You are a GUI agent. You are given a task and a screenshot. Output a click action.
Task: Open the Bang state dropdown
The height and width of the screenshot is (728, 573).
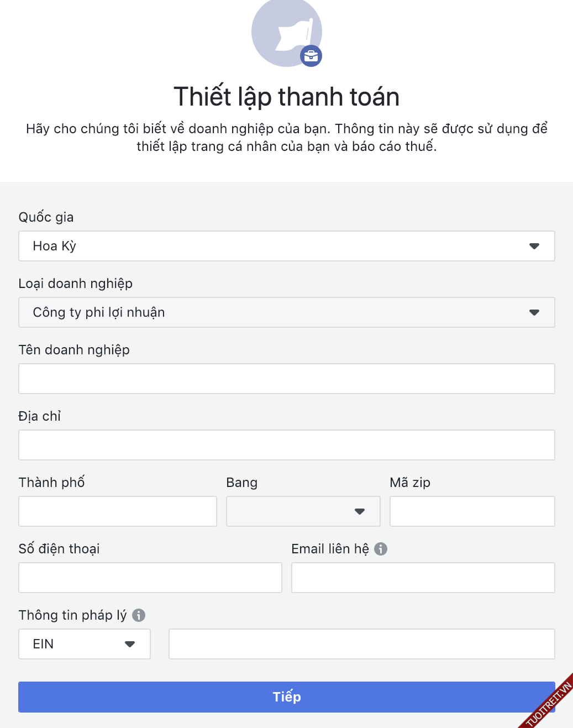pos(303,511)
